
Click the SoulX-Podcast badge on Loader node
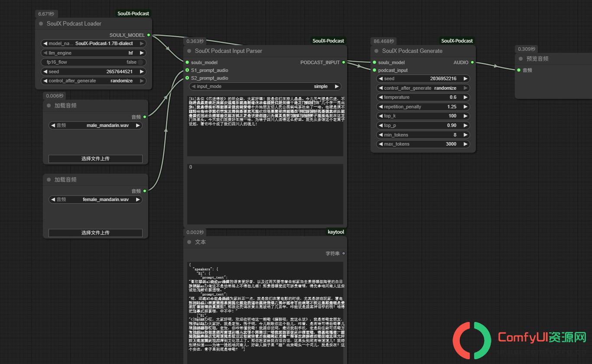click(133, 14)
